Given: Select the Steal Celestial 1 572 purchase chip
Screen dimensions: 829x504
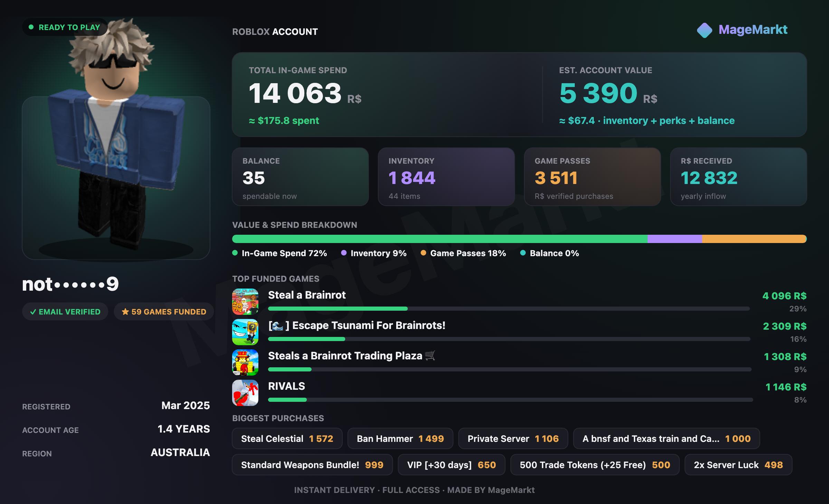Looking at the screenshot, I should tap(287, 438).
